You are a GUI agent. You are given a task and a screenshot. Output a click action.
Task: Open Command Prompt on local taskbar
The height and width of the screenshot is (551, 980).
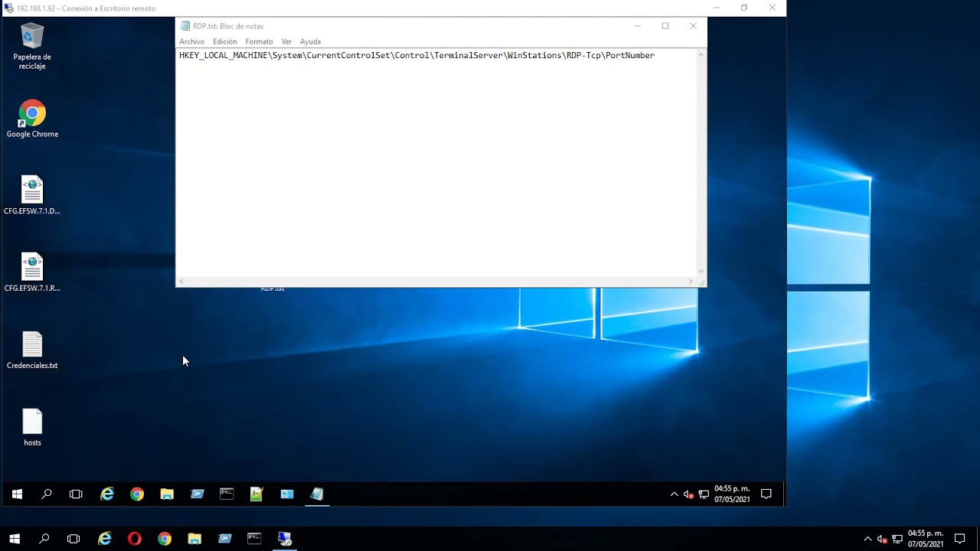(x=254, y=539)
